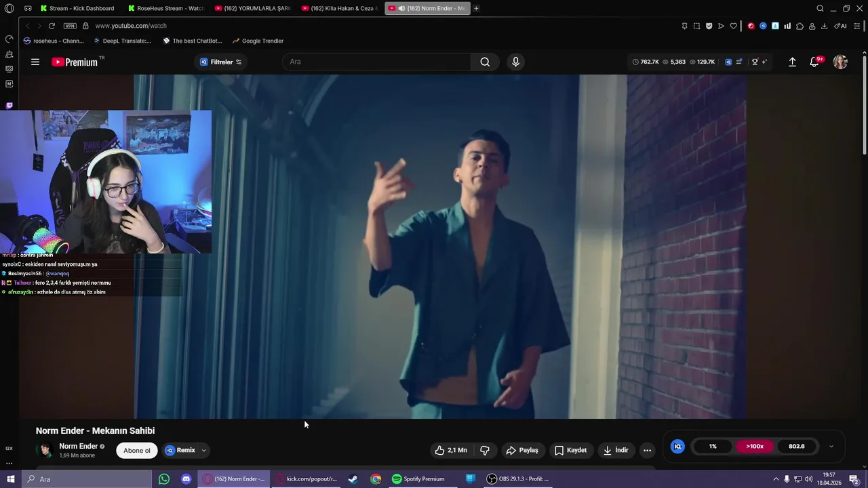This screenshot has height=488, width=868.
Task: Open the DeepL Translate bookmark
Action: 122,41
